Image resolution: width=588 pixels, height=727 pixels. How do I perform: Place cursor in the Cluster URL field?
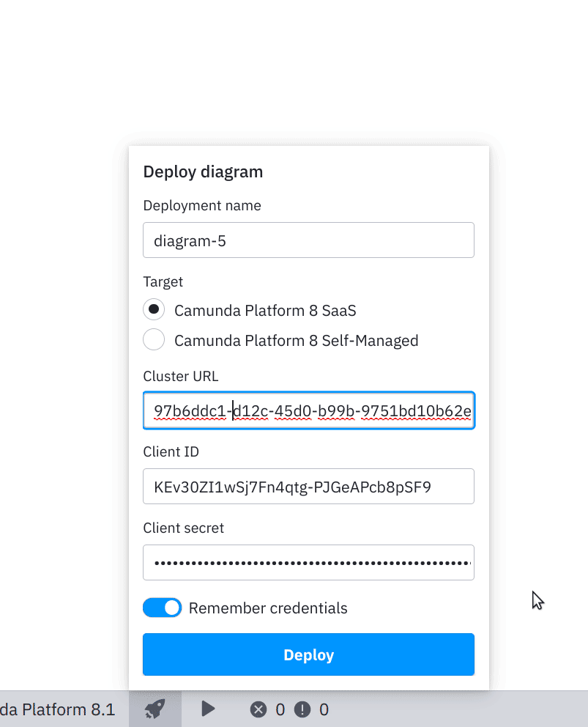click(308, 410)
